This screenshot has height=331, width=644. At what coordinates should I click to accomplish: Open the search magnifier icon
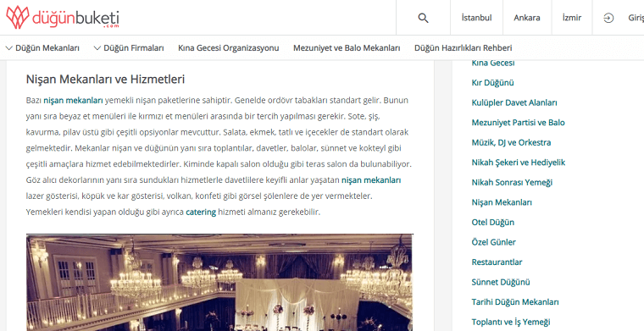click(x=423, y=18)
